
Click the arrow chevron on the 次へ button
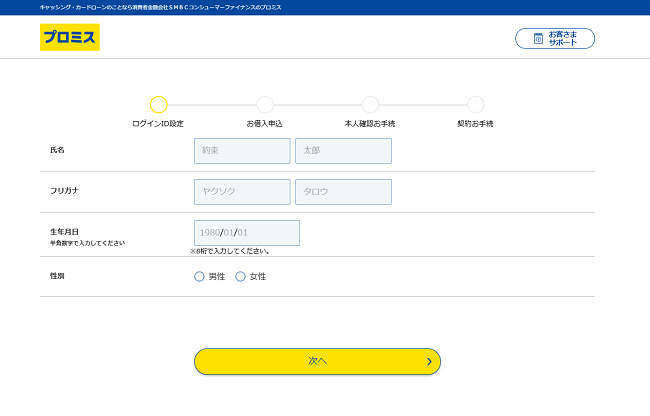pos(429,362)
